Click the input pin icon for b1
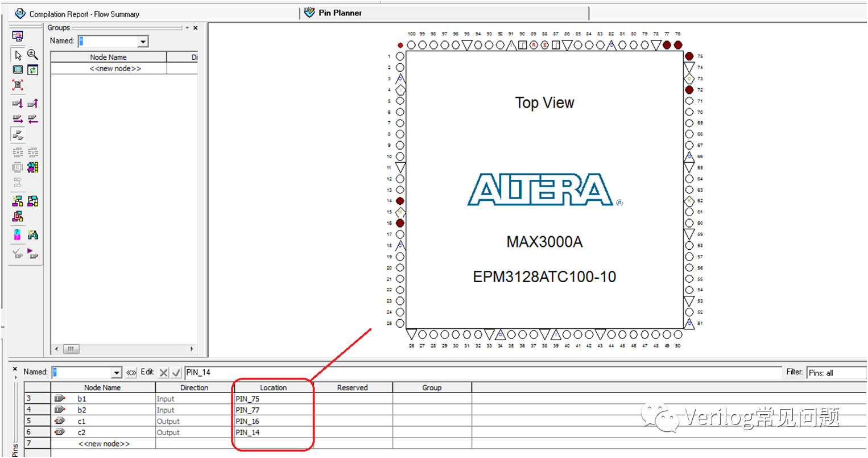 60,399
